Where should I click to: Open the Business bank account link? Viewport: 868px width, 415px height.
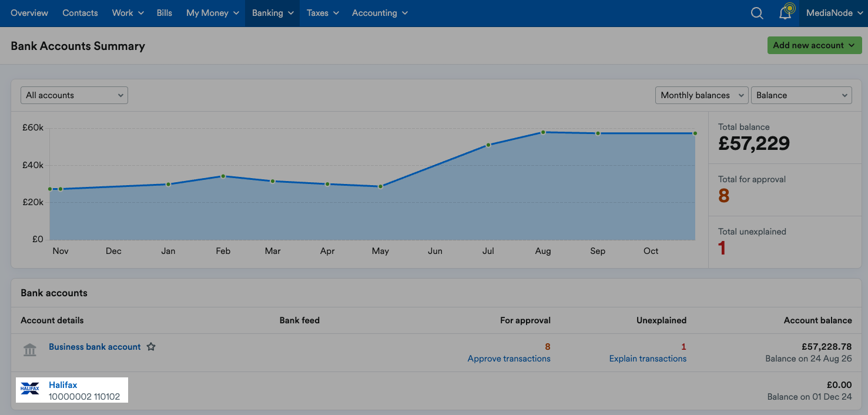(95, 347)
